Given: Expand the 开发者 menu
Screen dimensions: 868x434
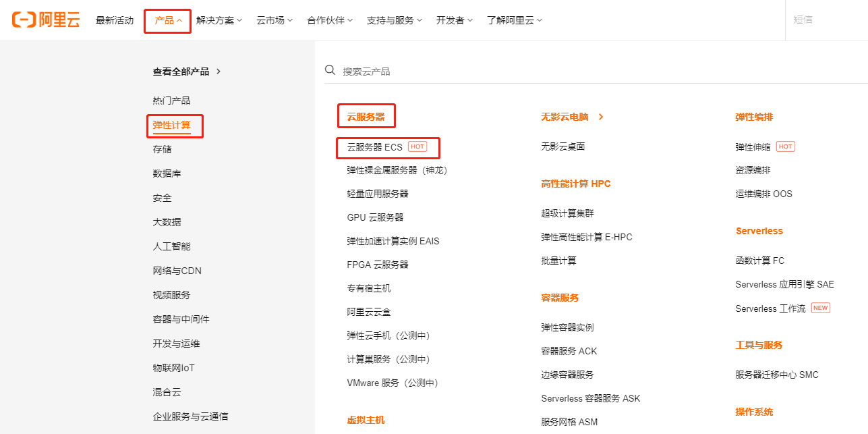Looking at the screenshot, I should 454,20.
